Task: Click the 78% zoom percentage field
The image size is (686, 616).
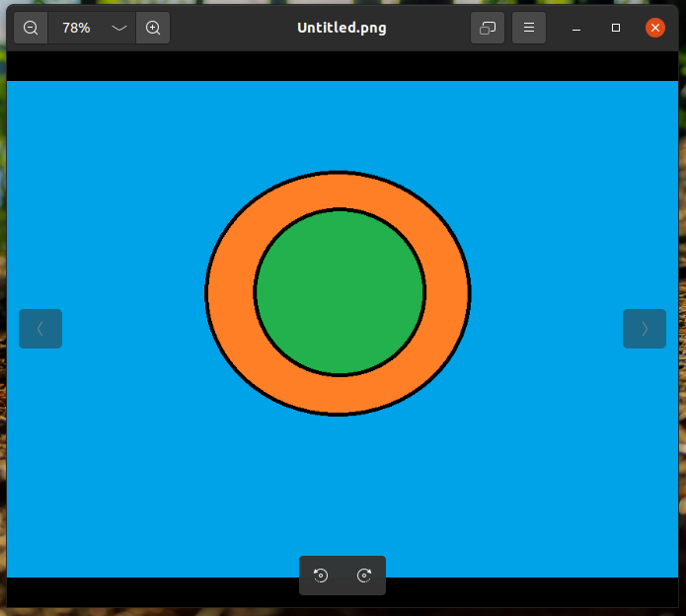Action: [x=76, y=28]
